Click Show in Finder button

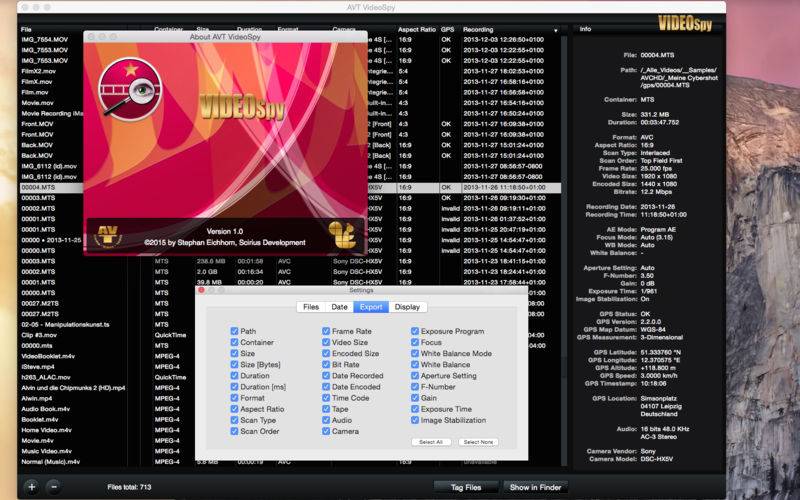(x=535, y=487)
